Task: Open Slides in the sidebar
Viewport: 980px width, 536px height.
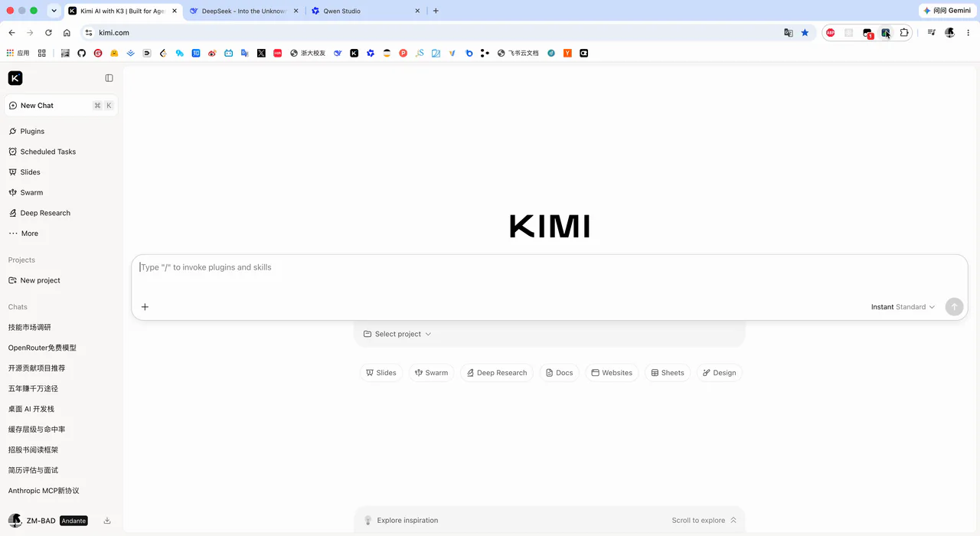Action: (x=61, y=172)
